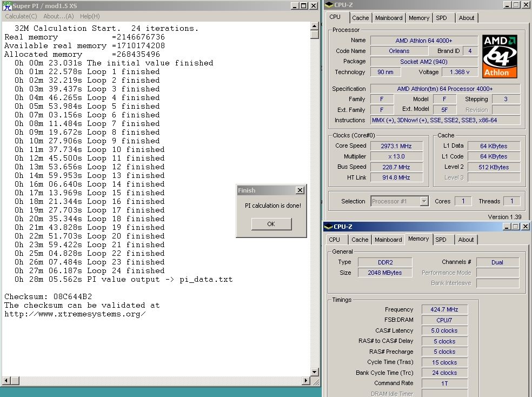
Task: Click the Cycle Time (Tras) value 15 clocks
Action: [x=444, y=362]
